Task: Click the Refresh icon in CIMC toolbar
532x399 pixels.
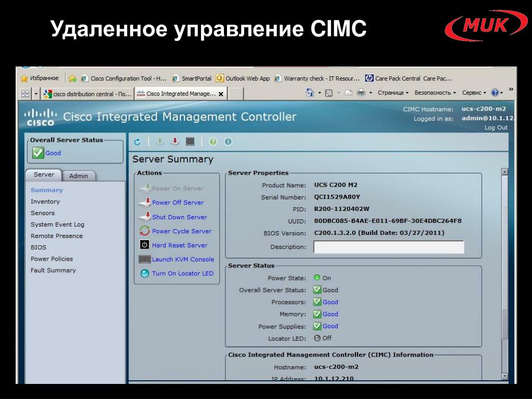Action: pos(137,142)
